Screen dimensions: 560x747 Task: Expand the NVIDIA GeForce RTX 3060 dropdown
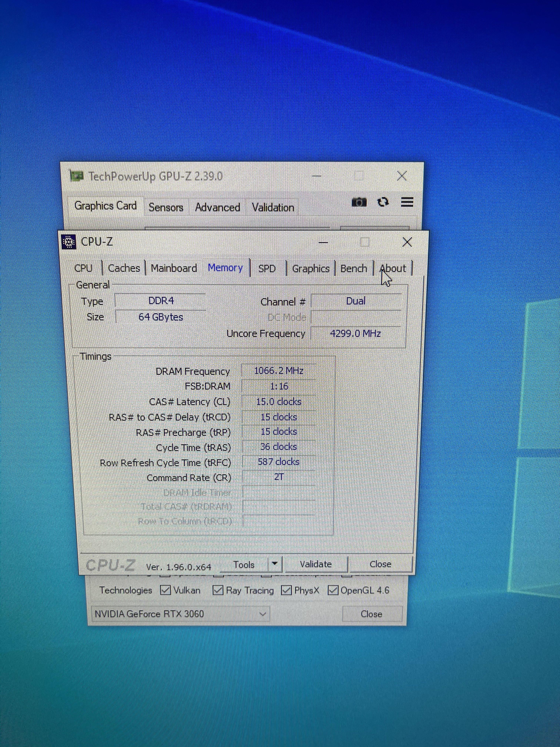(263, 614)
